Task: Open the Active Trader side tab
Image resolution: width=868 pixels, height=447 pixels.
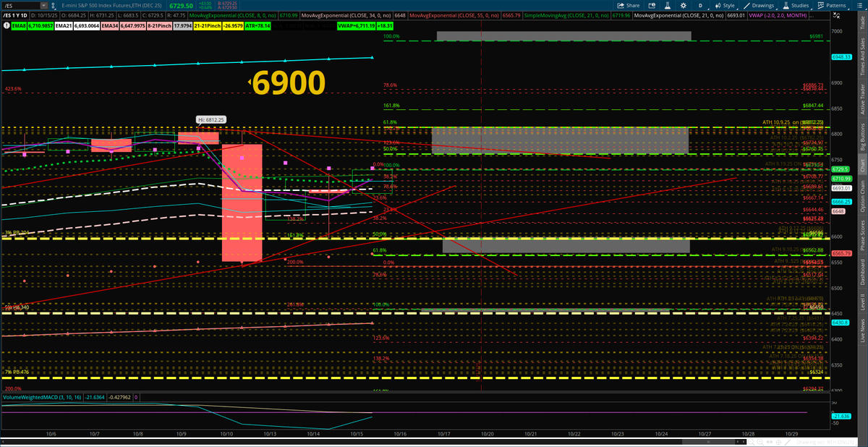Action: [862, 98]
